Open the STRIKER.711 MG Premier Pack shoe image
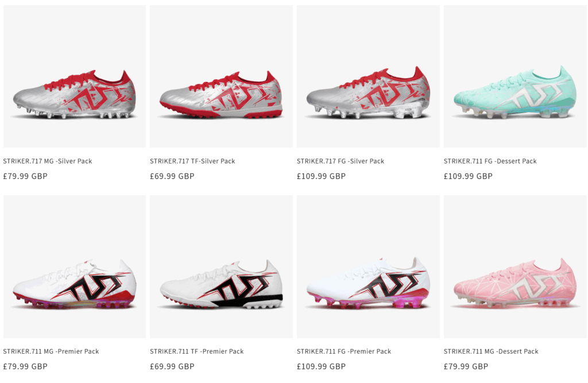This screenshot has width=588, height=383. coord(75,266)
